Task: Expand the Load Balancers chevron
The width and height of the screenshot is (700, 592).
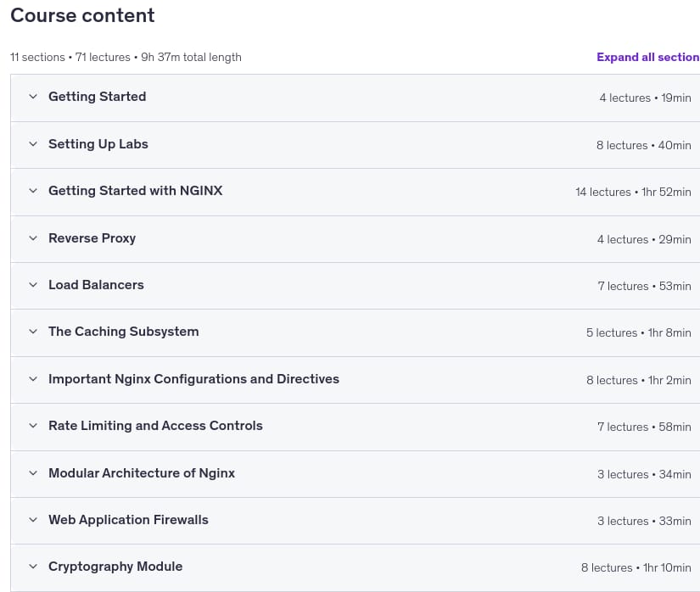Action: [33, 285]
